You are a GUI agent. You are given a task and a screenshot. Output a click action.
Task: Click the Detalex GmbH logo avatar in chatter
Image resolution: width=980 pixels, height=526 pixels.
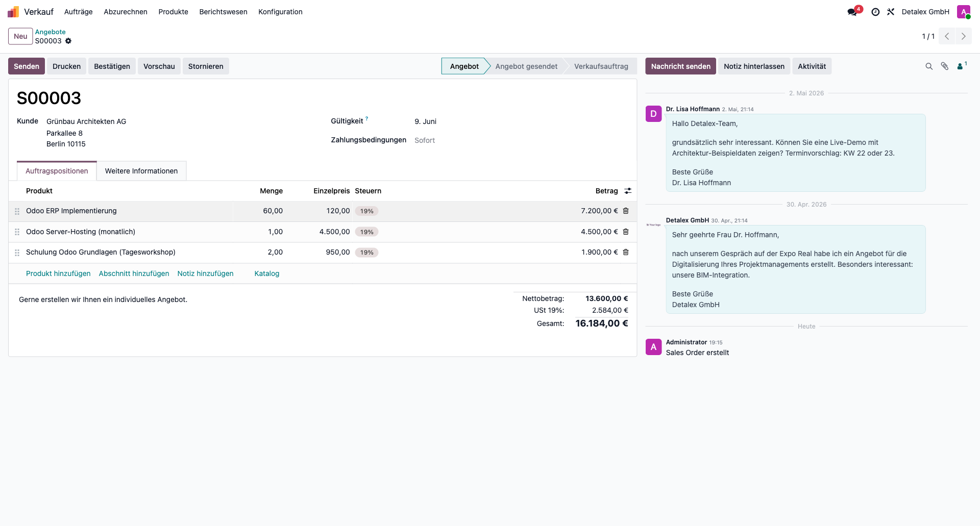(x=653, y=225)
